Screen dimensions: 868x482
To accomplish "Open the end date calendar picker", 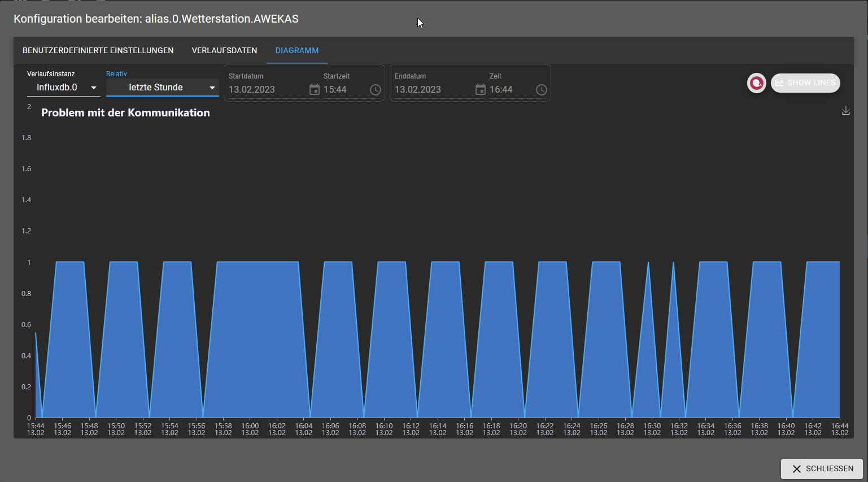I will pos(481,90).
